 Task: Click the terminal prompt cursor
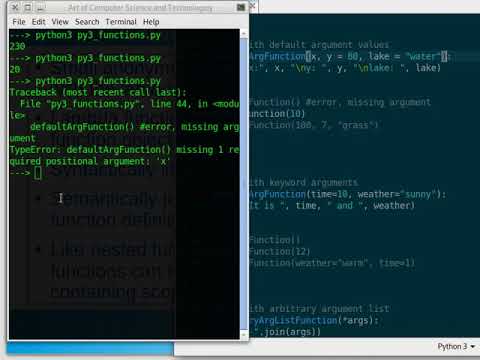[x=38, y=173]
